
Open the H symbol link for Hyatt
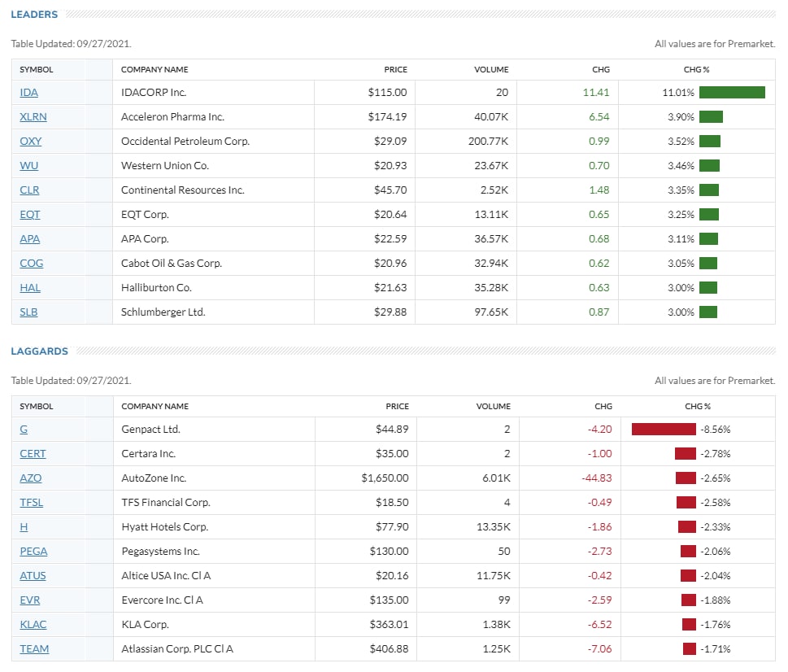tap(24, 526)
